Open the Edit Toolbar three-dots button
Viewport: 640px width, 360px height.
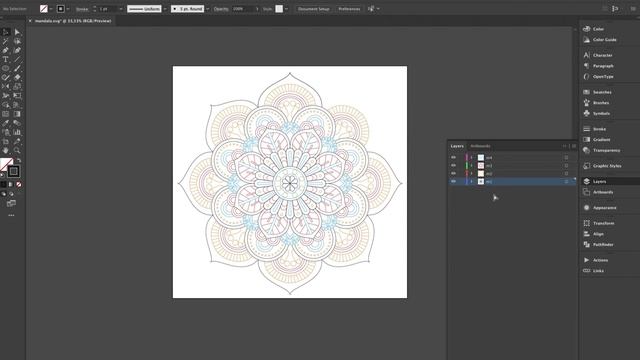point(11,215)
